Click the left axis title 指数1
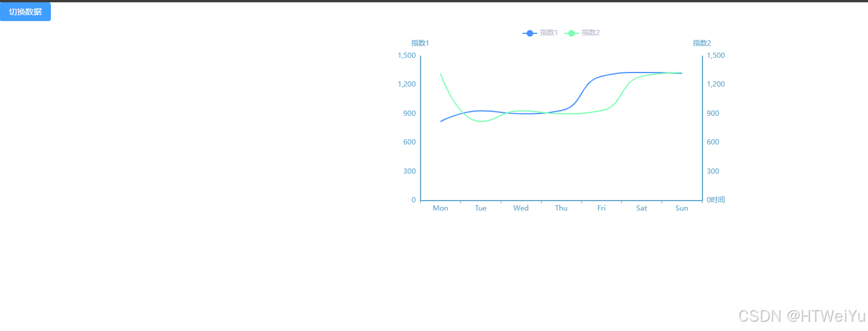868x331 pixels. pos(420,43)
